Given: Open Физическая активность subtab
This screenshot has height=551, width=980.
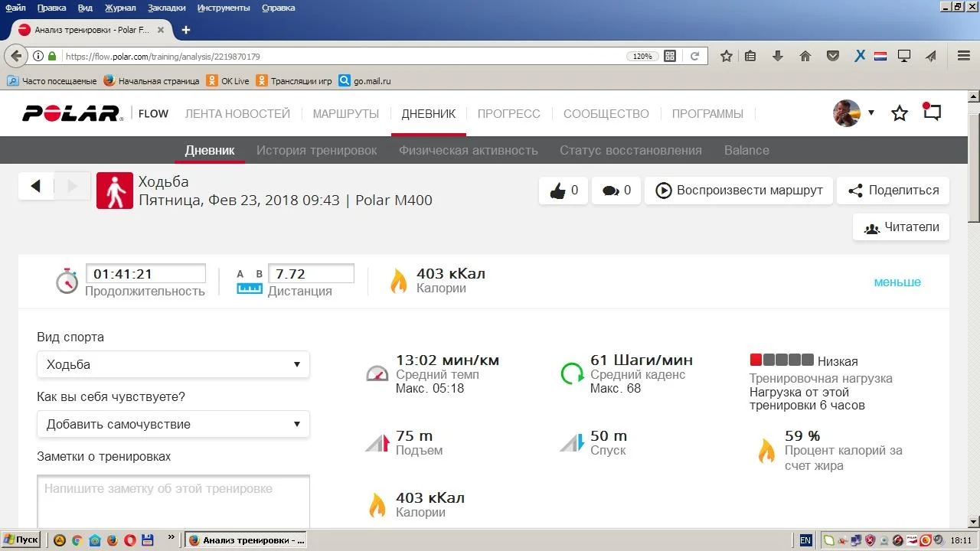Looking at the screenshot, I should 469,150.
